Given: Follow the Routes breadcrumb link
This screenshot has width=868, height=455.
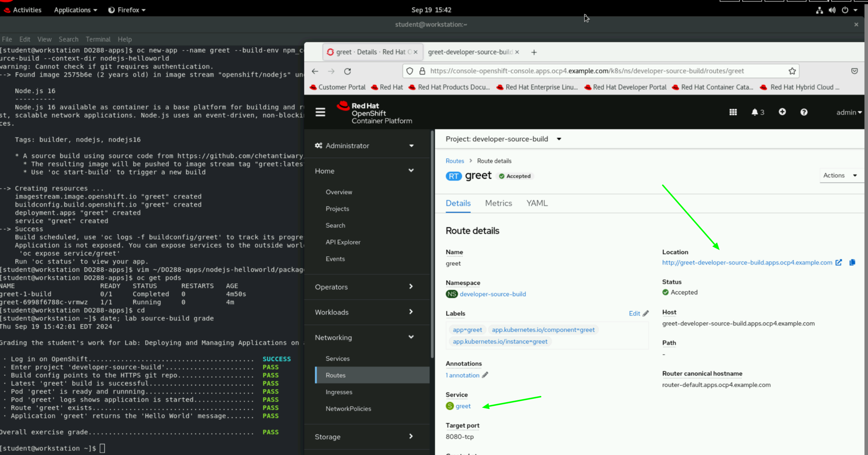Looking at the screenshot, I should 454,161.
